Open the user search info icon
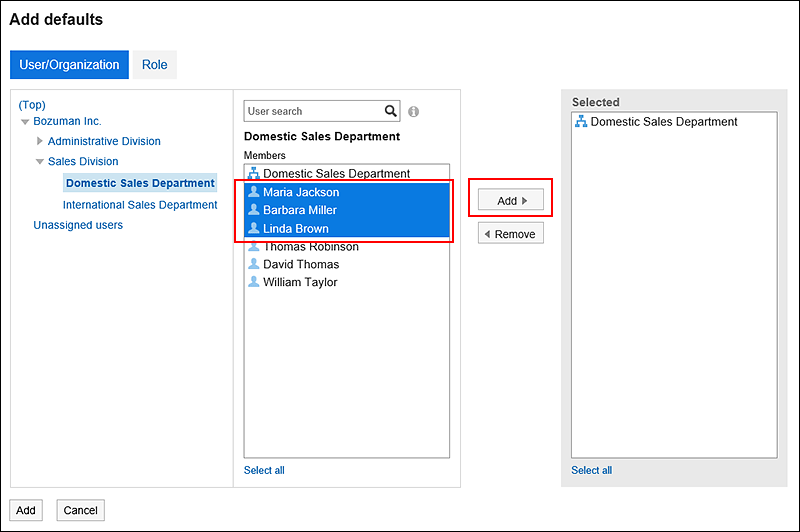This screenshot has width=800, height=532. coord(413,112)
